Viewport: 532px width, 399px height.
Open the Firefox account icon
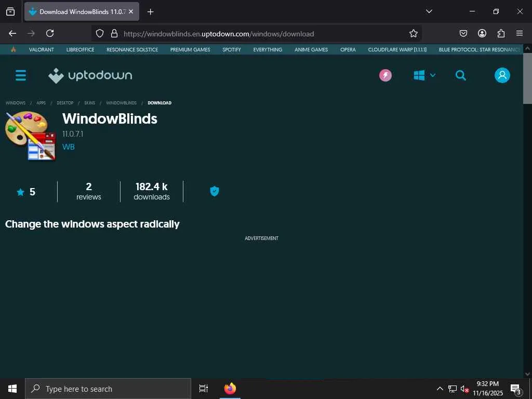[x=482, y=33]
